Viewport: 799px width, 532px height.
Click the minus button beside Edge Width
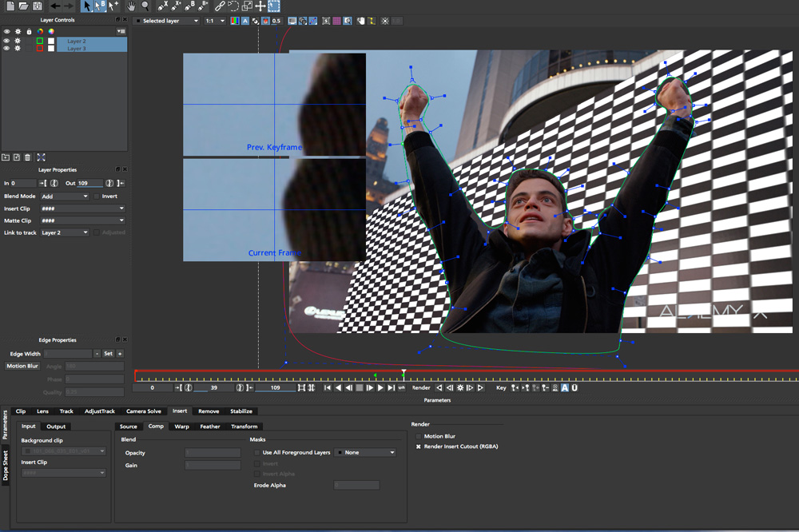(97, 353)
